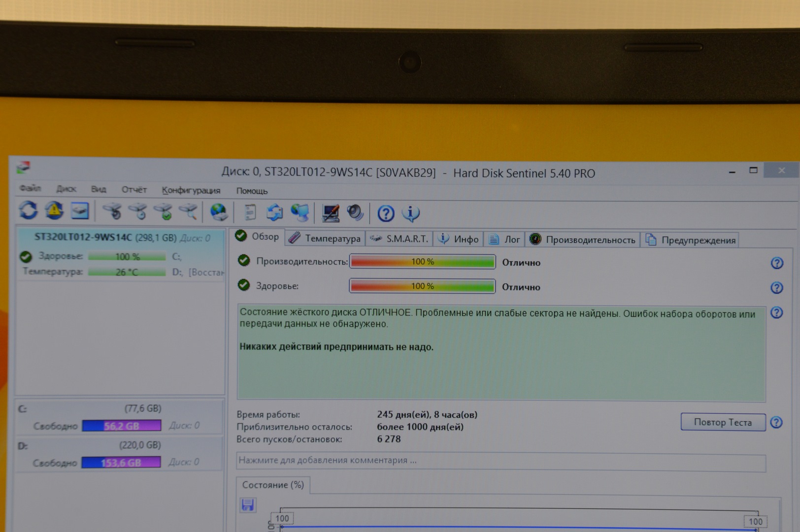Click the comment field Нажмите для добавления комментария
The height and width of the screenshot is (532, 800).
coord(501,461)
